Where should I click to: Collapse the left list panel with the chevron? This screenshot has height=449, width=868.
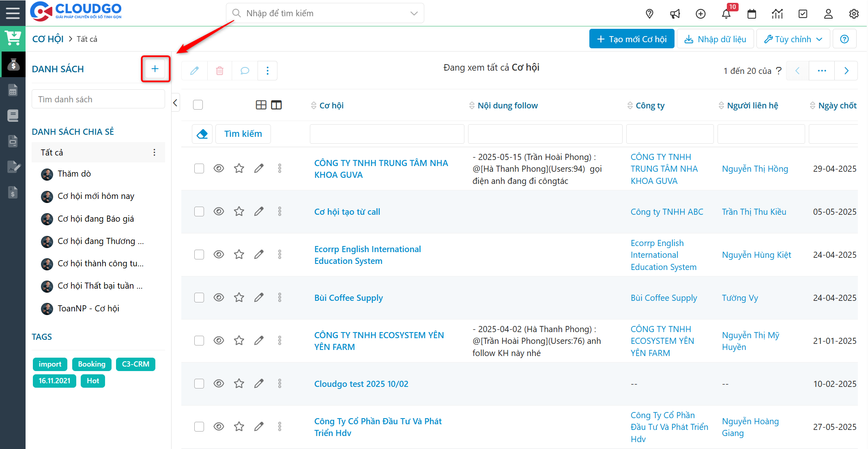coord(175,103)
